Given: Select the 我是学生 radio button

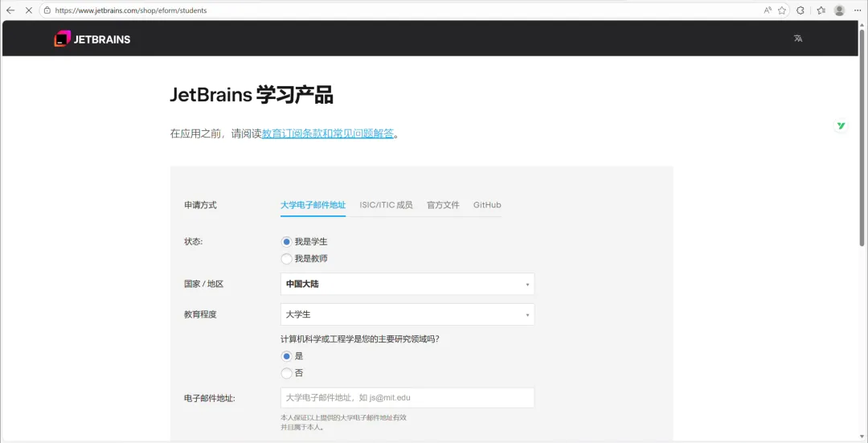Looking at the screenshot, I should click(286, 242).
